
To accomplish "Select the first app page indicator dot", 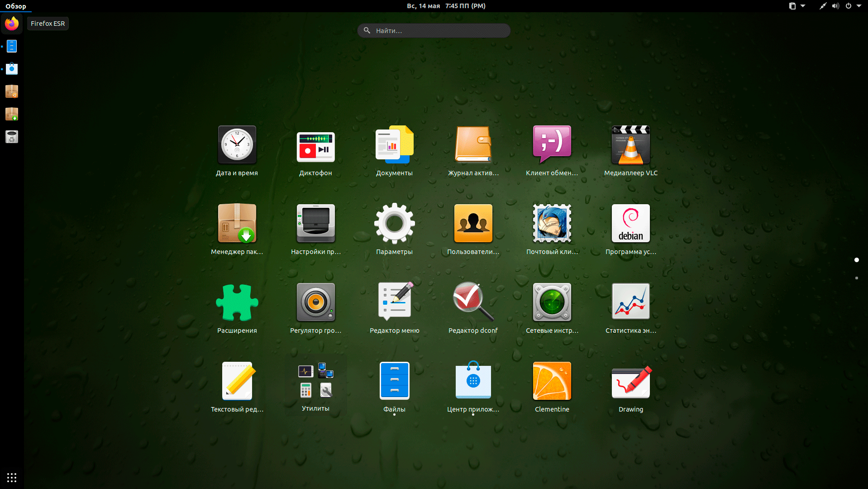I will [856, 260].
